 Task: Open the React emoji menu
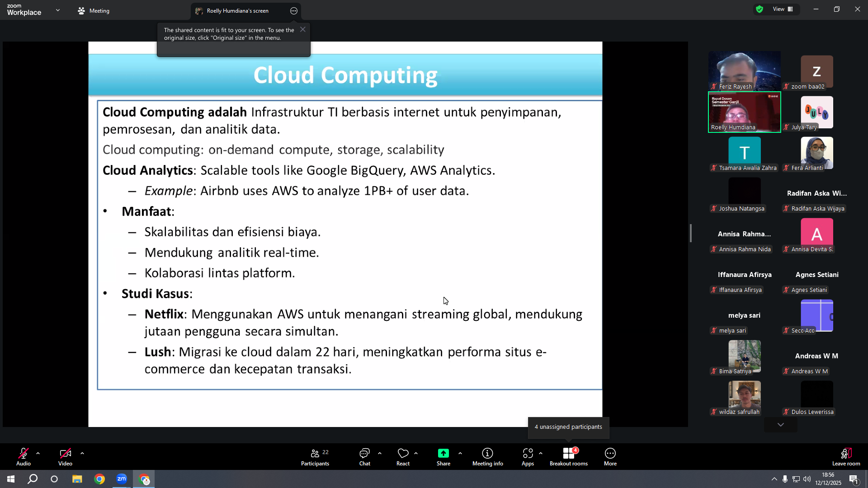click(403, 456)
